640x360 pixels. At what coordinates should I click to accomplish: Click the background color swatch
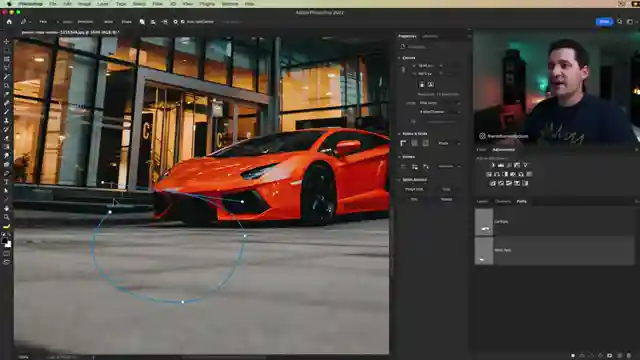point(9,244)
